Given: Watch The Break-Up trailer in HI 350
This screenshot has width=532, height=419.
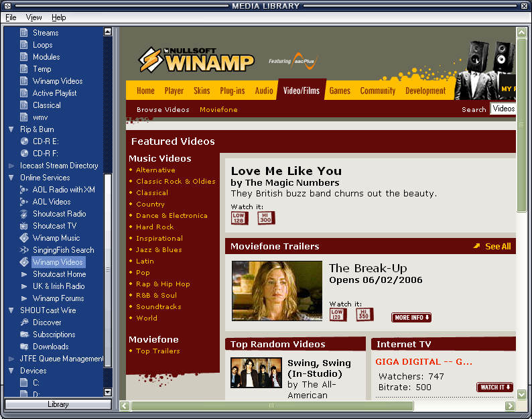Looking at the screenshot, I should 364,314.
